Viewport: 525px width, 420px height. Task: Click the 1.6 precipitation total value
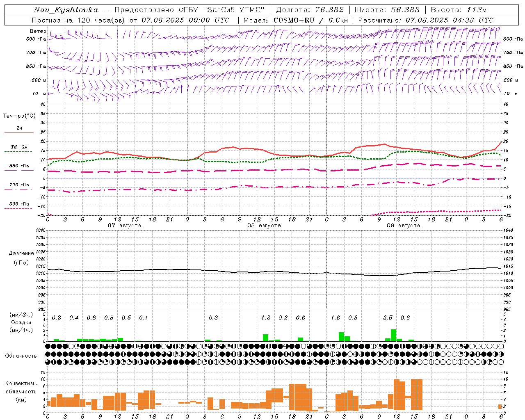(x=336, y=318)
